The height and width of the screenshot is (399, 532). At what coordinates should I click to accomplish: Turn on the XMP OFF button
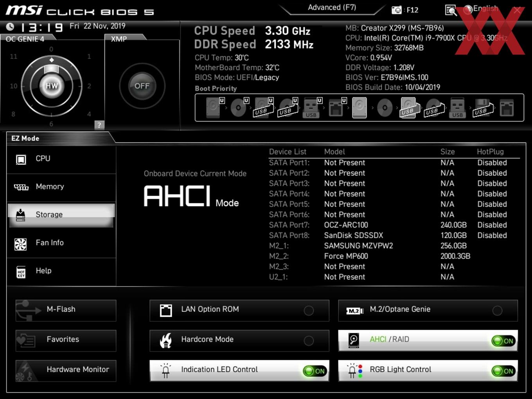[142, 86]
